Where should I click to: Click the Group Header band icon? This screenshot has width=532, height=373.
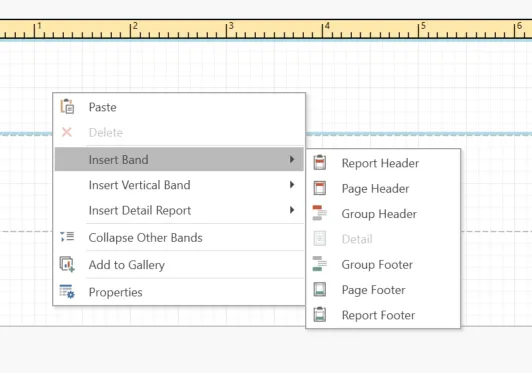click(320, 213)
